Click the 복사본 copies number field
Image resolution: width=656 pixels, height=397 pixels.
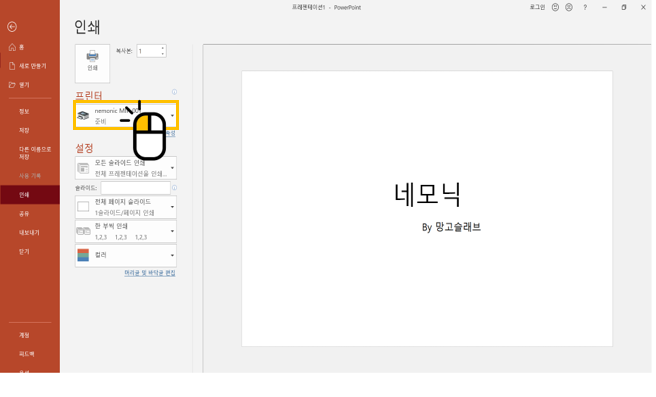149,51
